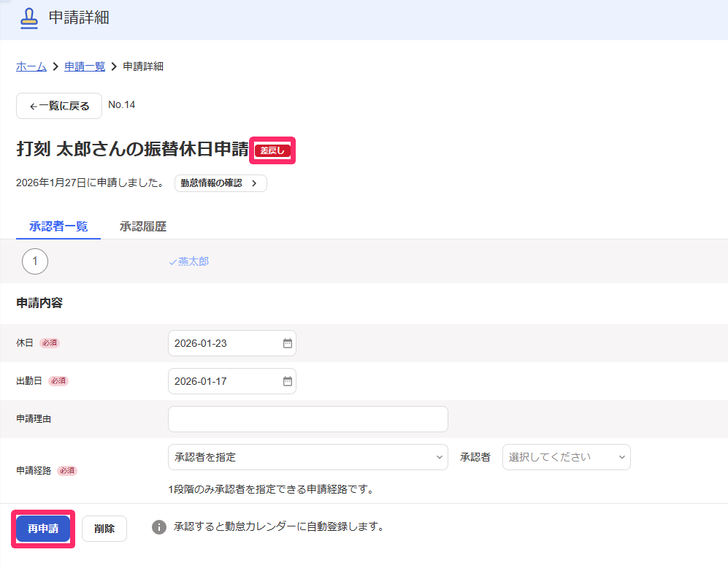Click the 承認者 label beside dropdown
The image size is (728, 571).
475,457
